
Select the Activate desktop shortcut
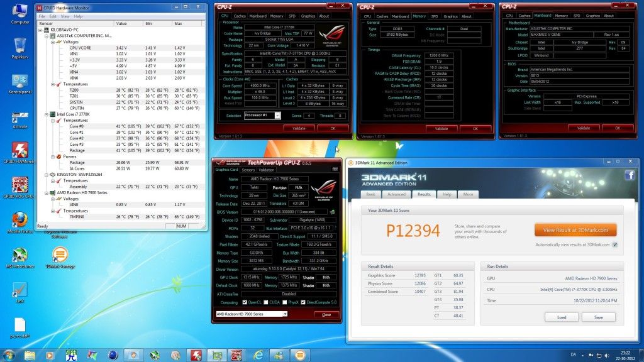(x=19, y=119)
